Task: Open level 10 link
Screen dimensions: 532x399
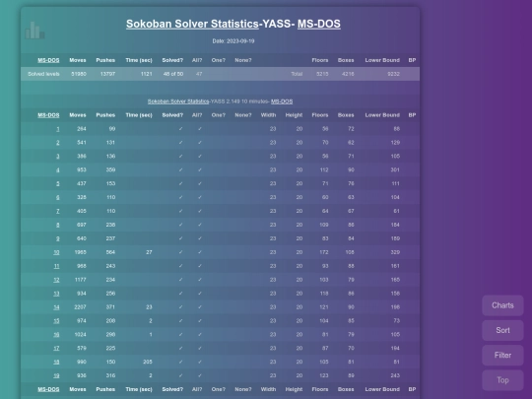Action: coord(56,252)
